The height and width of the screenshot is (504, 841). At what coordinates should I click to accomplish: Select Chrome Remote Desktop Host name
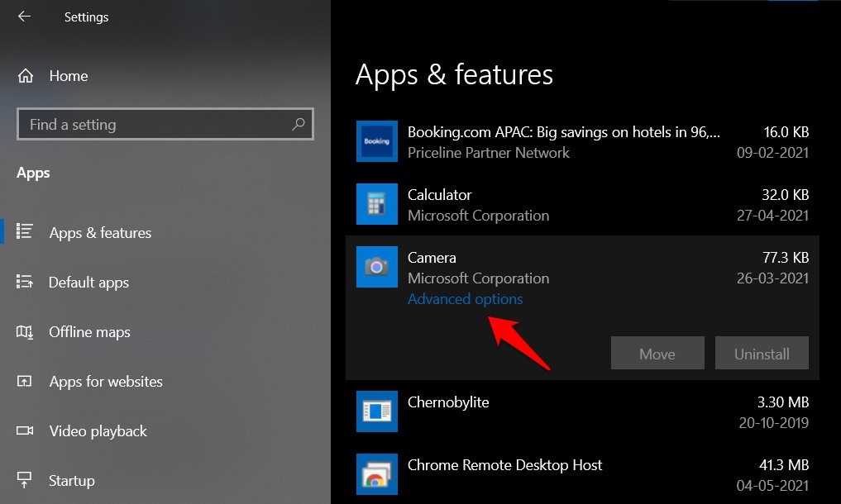pyautogui.click(x=504, y=465)
